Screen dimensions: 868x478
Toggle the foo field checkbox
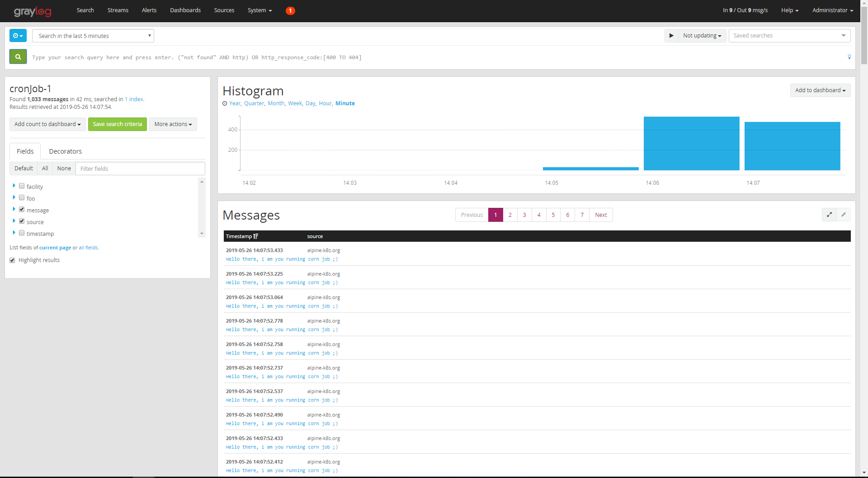(x=22, y=197)
